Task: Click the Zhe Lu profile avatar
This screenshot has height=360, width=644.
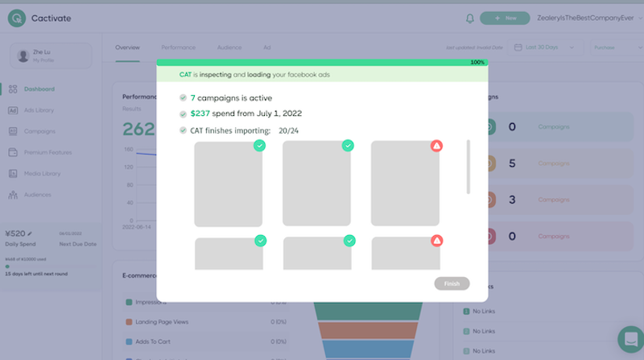Action: (23, 56)
